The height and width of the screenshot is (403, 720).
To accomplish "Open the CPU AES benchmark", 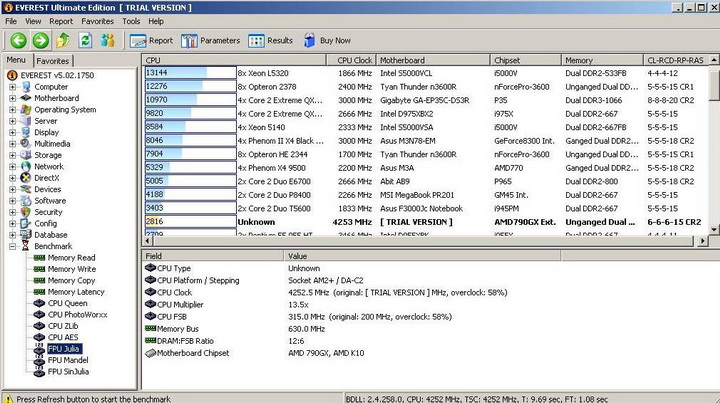I will pyautogui.click(x=63, y=337).
